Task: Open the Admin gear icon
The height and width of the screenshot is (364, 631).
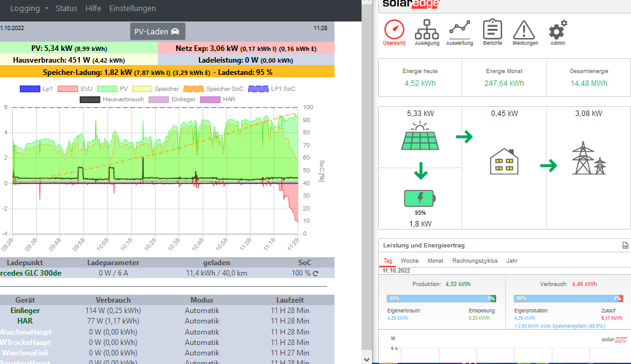Action: (x=557, y=29)
